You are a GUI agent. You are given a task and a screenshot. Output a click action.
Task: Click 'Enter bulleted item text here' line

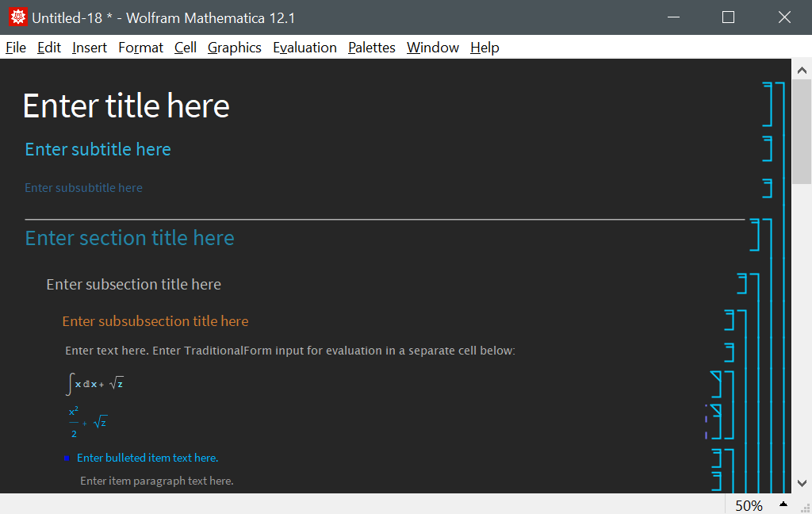tap(147, 458)
